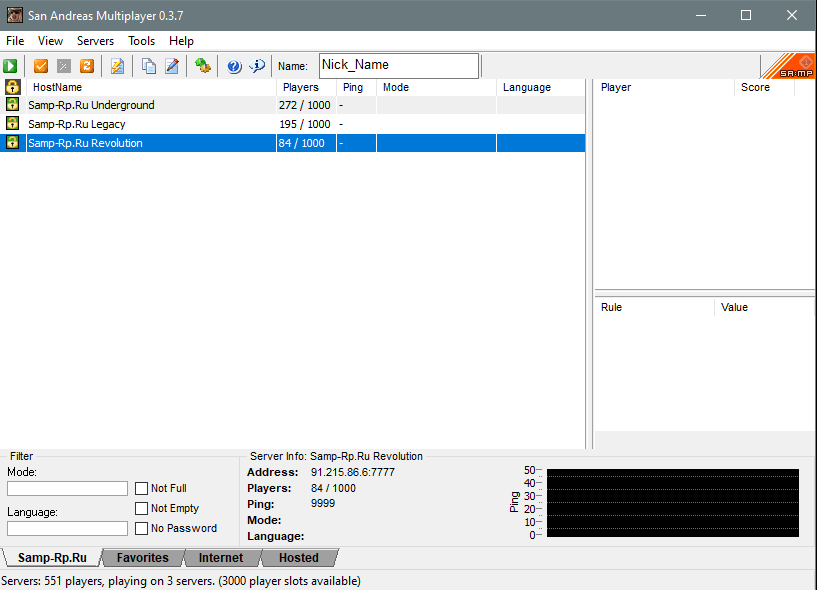Click the 272 / 1000 players cell
Screen dimensions: 817x590
click(x=304, y=105)
